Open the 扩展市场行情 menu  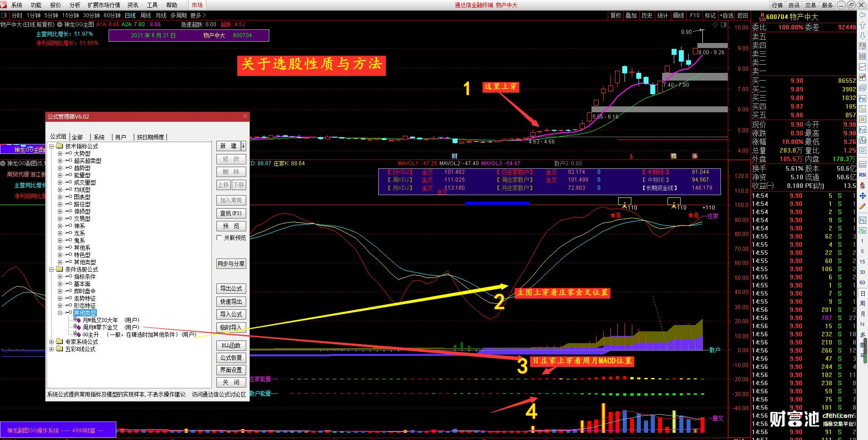pyautogui.click(x=104, y=5)
